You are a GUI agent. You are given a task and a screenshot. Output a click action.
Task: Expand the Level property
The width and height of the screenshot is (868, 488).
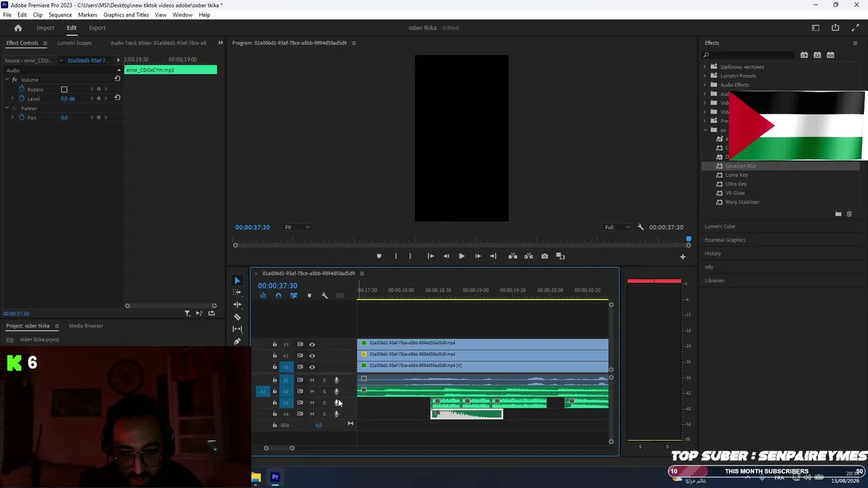pyautogui.click(x=12, y=98)
